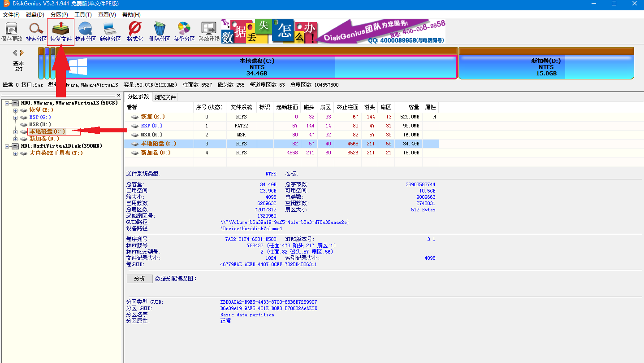Switch to the 分区参数 tab
Viewport: 644px width, 363px height.
click(x=138, y=96)
